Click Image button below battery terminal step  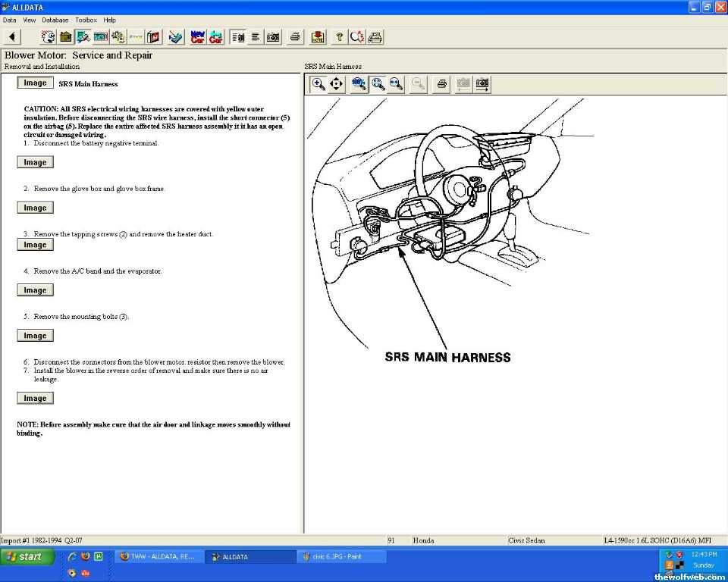point(35,162)
